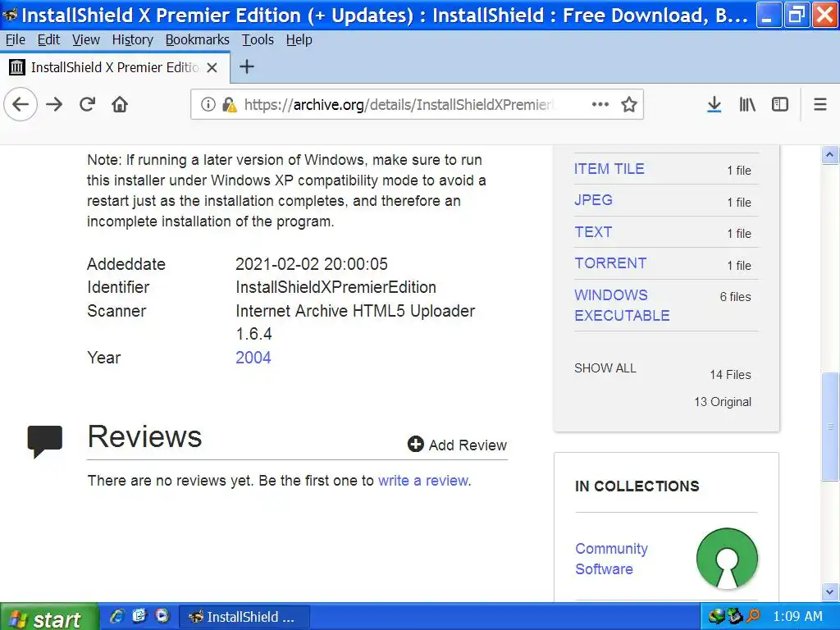Open the Help menu
840x630 pixels.
pyautogui.click(x=299, y=39)
